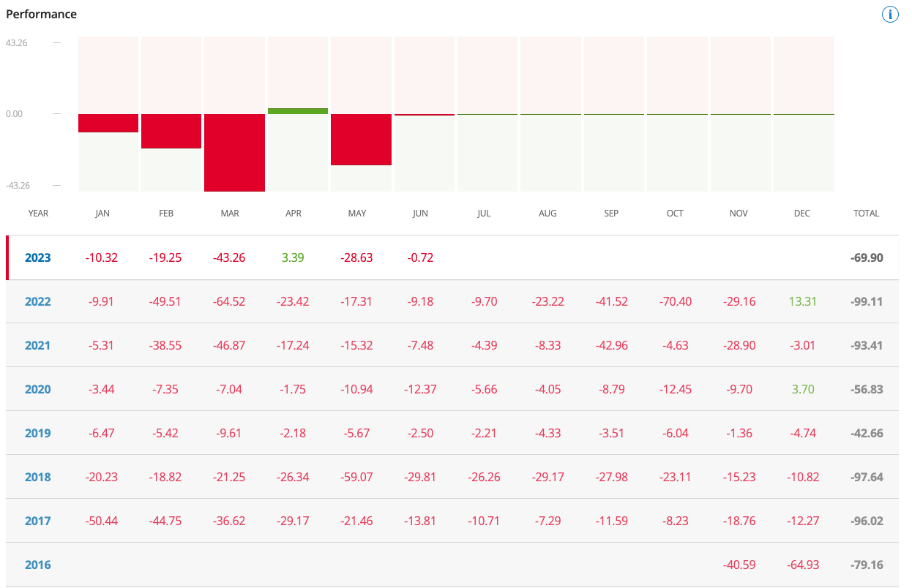
Task: Click the 2023 April value 3.39
Action: (293, 257)
